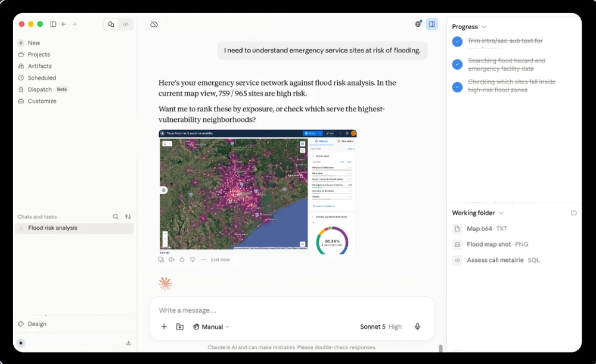Open the Flood map shot PNG file
The image size is (596, 364).
[491, 244]
